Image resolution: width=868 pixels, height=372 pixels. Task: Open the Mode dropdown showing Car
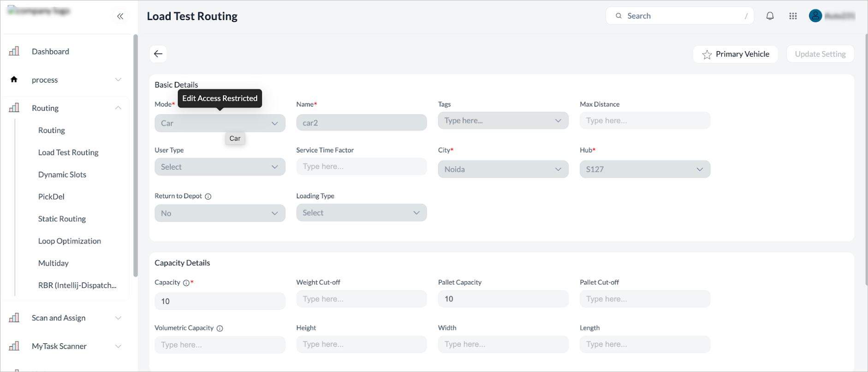(220, 123)
